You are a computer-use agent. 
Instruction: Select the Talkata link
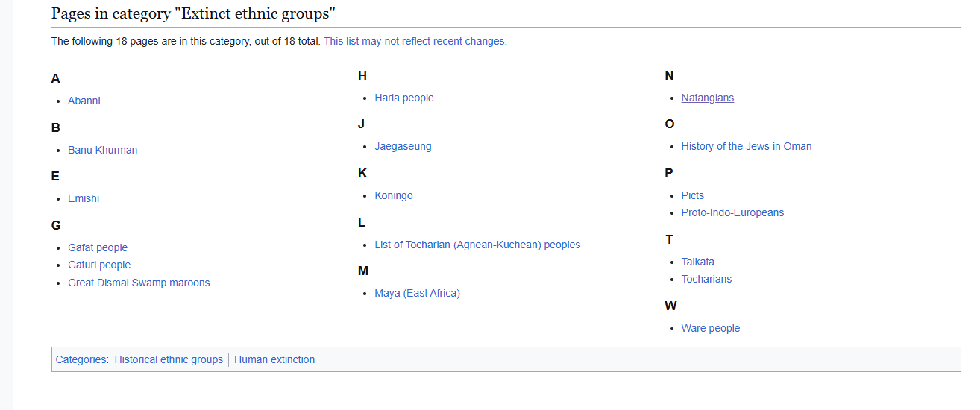click(x=698, y=262)
